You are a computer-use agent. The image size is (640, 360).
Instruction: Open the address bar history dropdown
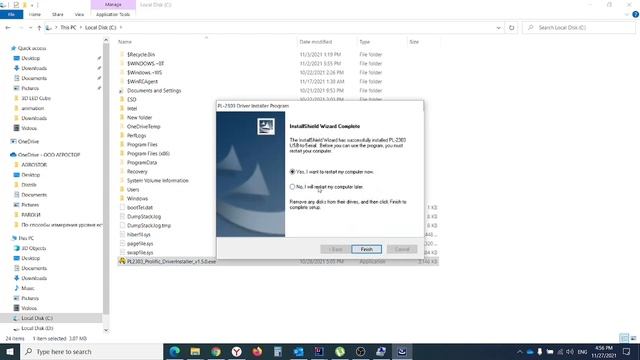pyautogui.click(x=498, y=27)
